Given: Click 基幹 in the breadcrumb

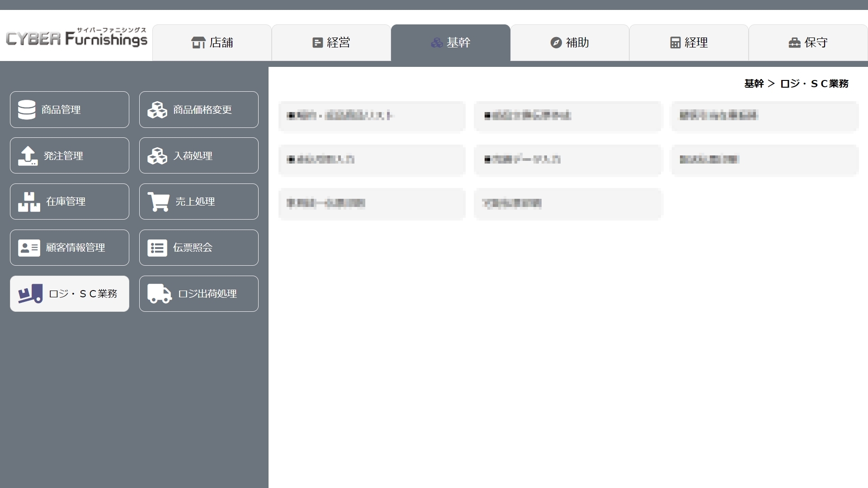Looking at the screenshot, I should click(754, 84).
